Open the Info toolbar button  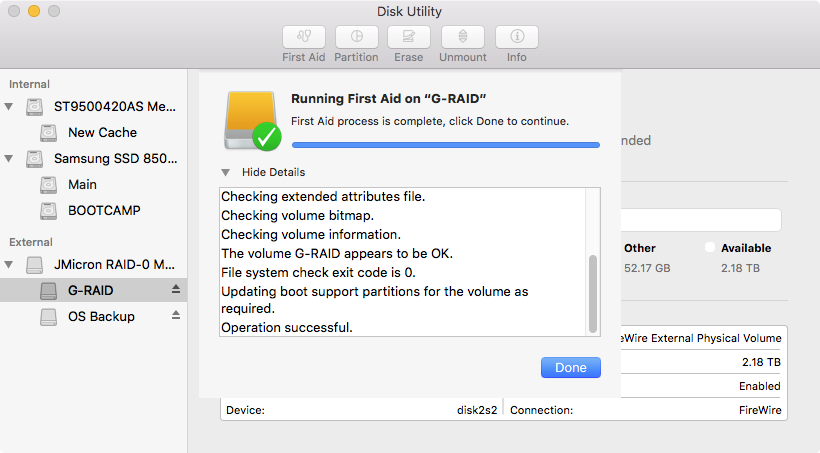pyautogui.click(x=517, y=37)
